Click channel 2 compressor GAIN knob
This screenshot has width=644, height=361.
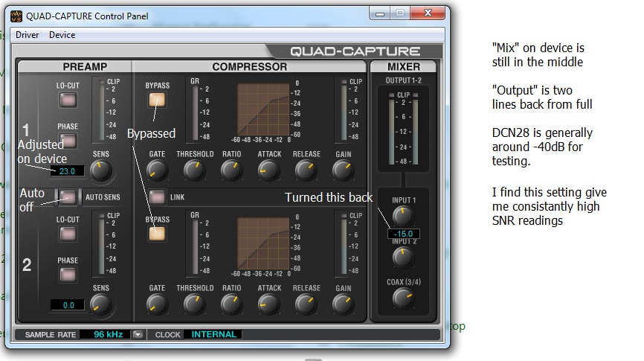[x=343, y=304]
